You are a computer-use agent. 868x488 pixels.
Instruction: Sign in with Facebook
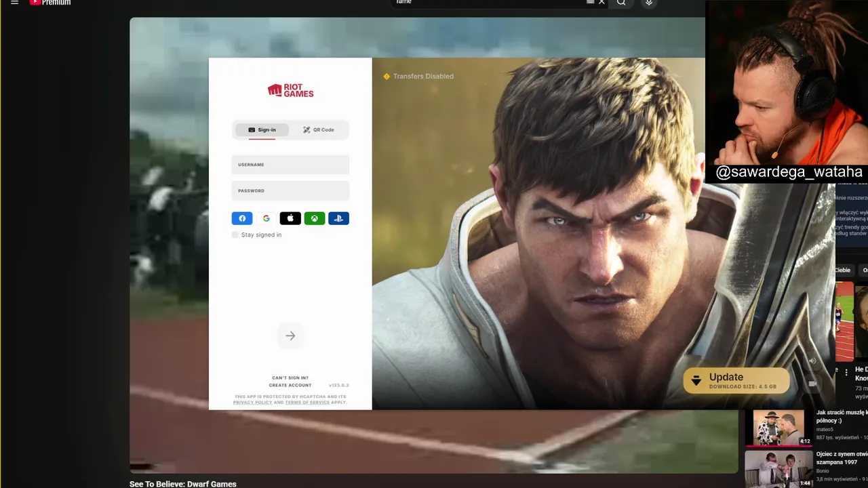pyautogui.click(x=242, y=218)
